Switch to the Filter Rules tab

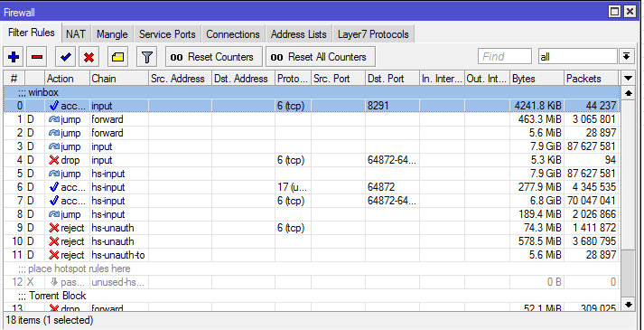coord(32,33)
